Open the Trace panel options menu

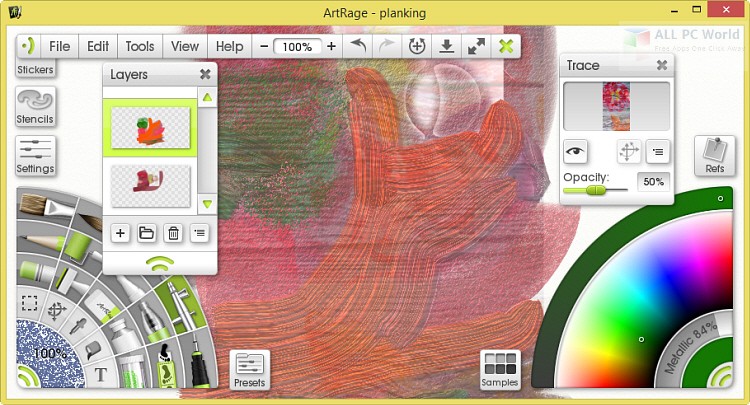click(658, 152)
